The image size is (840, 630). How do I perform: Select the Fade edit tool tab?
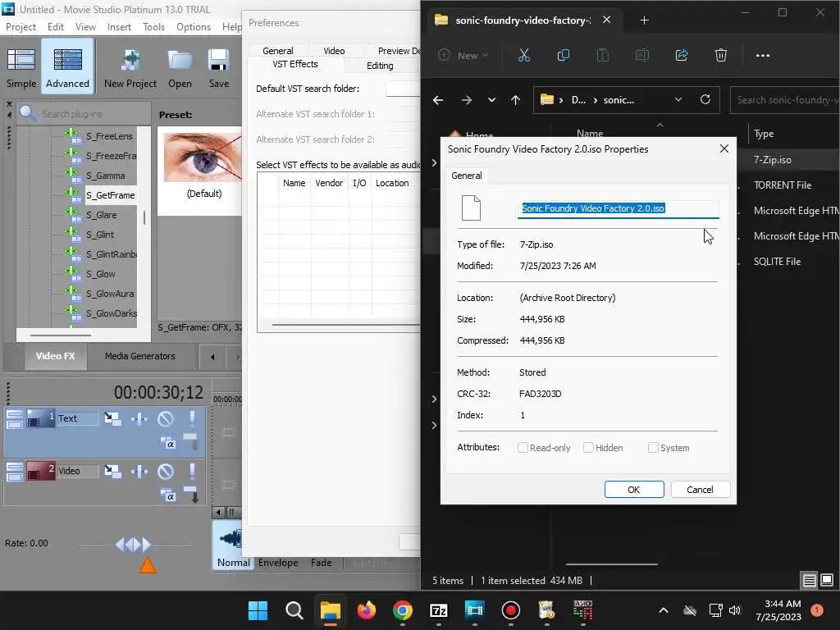click(x=321, y=563)
